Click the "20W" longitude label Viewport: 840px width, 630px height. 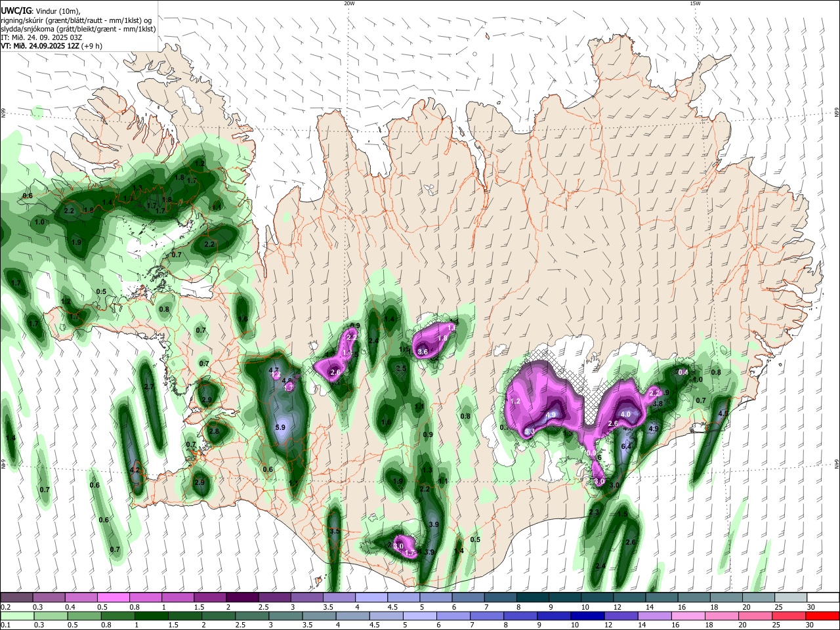coord(349,3)
